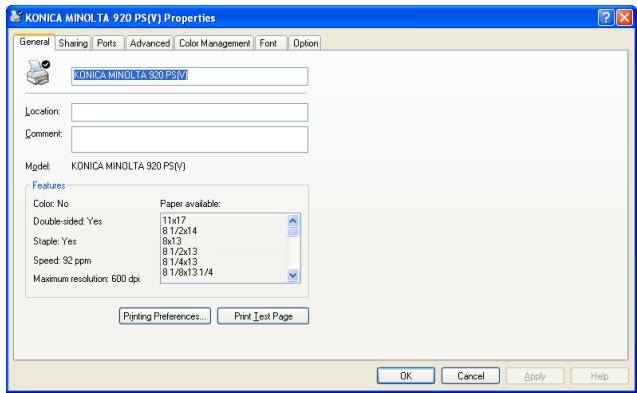Select the 8 1/4x13 paper size

(x=180, y=262)
